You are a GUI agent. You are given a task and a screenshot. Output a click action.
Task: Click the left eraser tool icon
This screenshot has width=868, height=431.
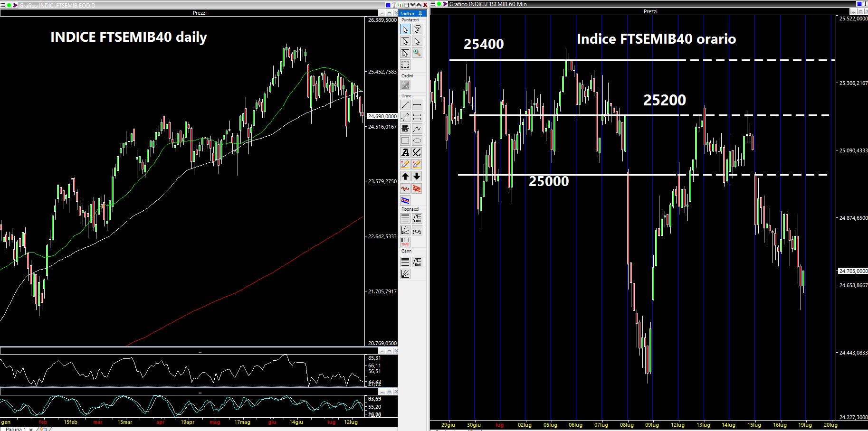click(x=405, y=164)
